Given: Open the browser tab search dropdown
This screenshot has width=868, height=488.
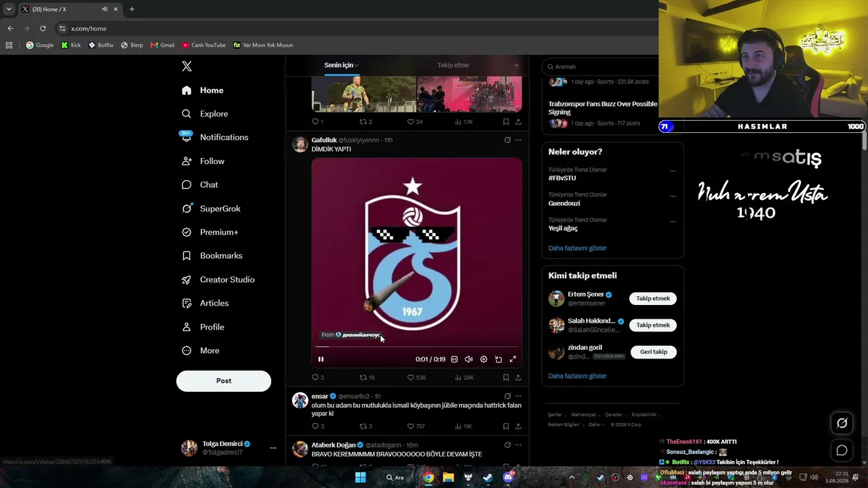Looking at the screenshot, I should point(9,9).
